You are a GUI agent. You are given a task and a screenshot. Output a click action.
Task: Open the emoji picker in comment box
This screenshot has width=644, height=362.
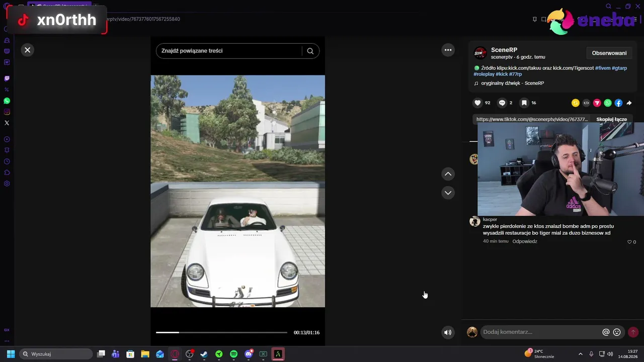pos(617,332)
